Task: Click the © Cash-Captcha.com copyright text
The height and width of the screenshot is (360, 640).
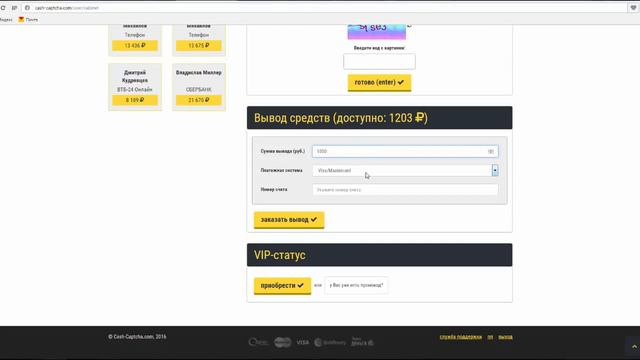Action: point(137,337)
